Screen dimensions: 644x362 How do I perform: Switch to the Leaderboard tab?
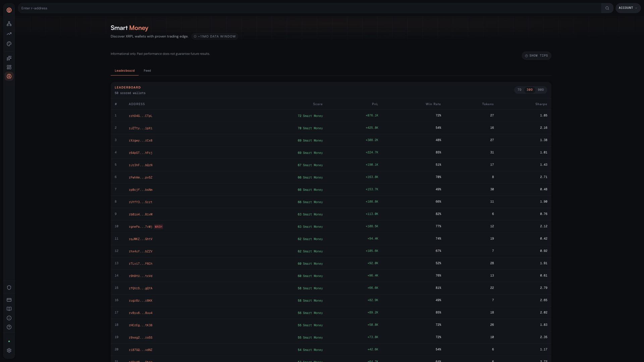coord(124,71)
